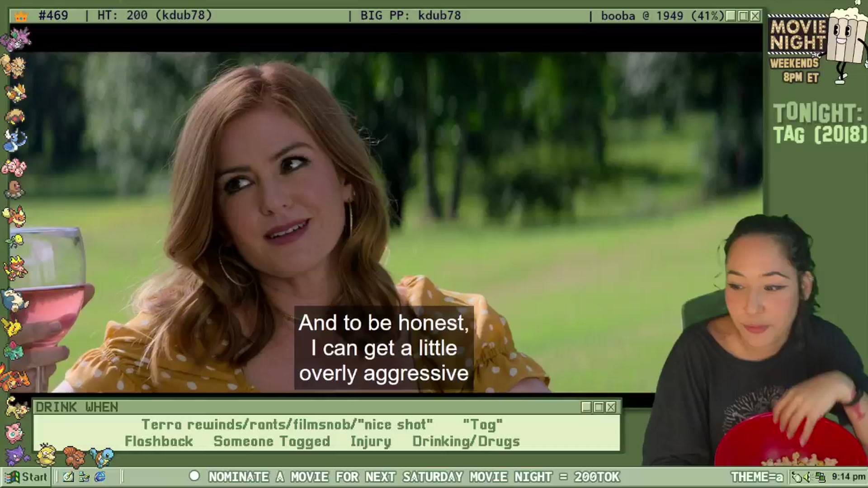This screenshot has height=488, width=868.
Task: Click the Snorlax sprite
Action: pos(14,300)
